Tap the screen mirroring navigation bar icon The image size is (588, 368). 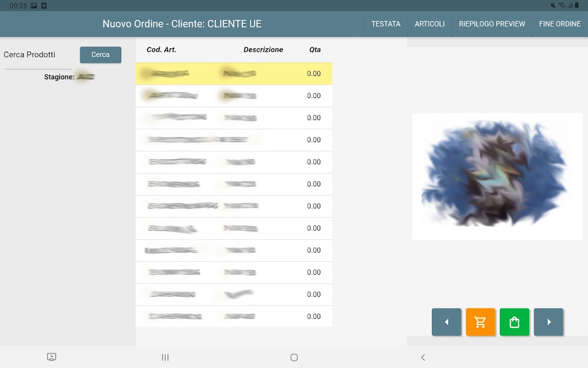51,357
